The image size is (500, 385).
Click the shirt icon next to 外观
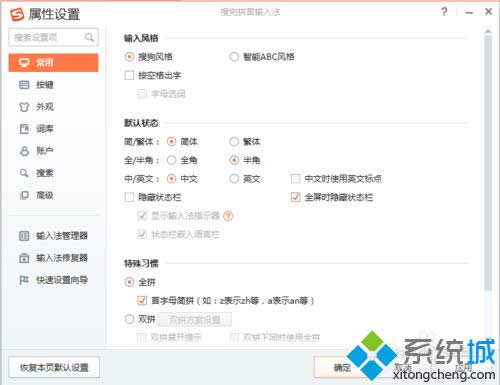pos(24,107)
